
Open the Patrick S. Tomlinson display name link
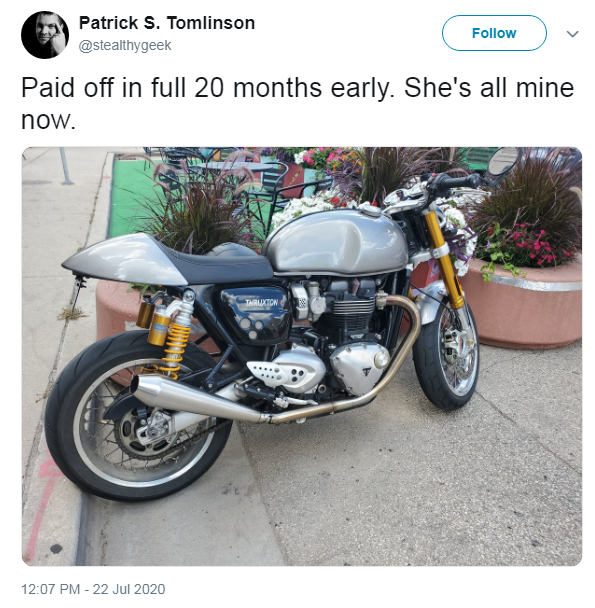click(x=167, y=23)
